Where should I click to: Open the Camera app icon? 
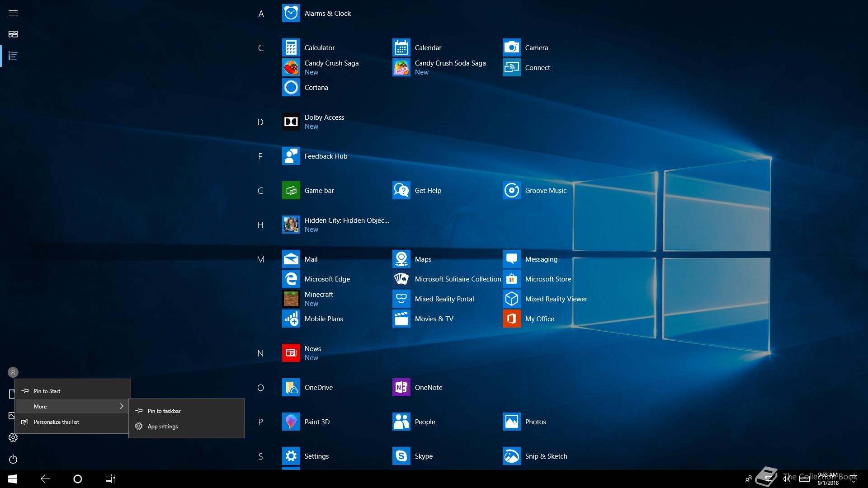[511, 48]
